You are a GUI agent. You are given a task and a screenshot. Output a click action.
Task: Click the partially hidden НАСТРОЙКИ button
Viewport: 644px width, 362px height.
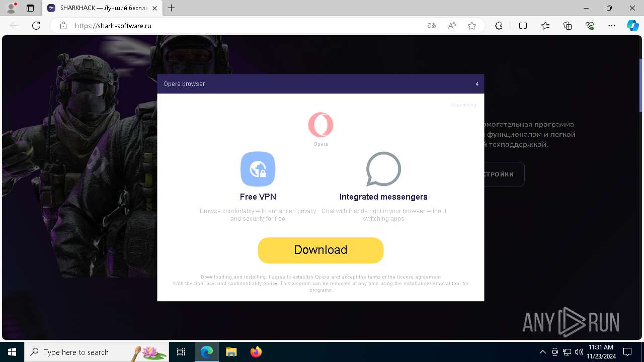pyautogui.click(x=504, y=174)
